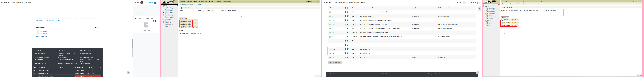Click the delete icon for the xlsx file type
The width and height of the screenshot is (644, 77).
(x=348, y=29)
